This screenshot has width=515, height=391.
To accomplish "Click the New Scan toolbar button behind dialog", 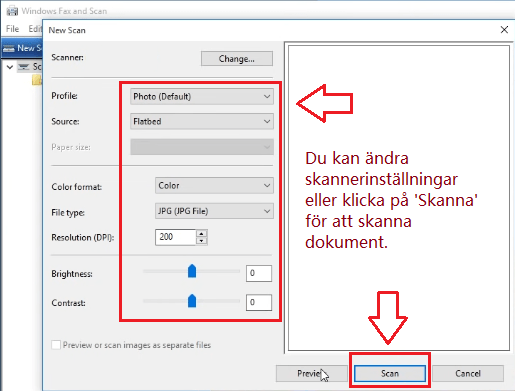I will coord(22,48).
